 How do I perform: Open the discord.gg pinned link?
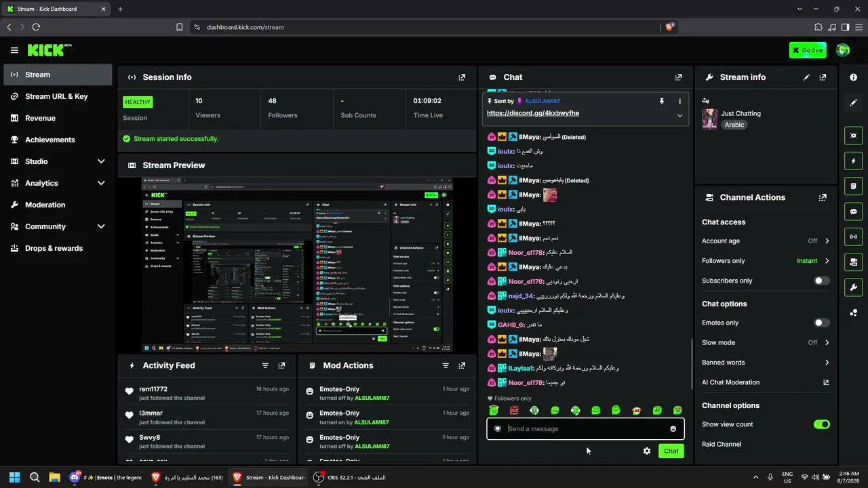pos(533,113)
